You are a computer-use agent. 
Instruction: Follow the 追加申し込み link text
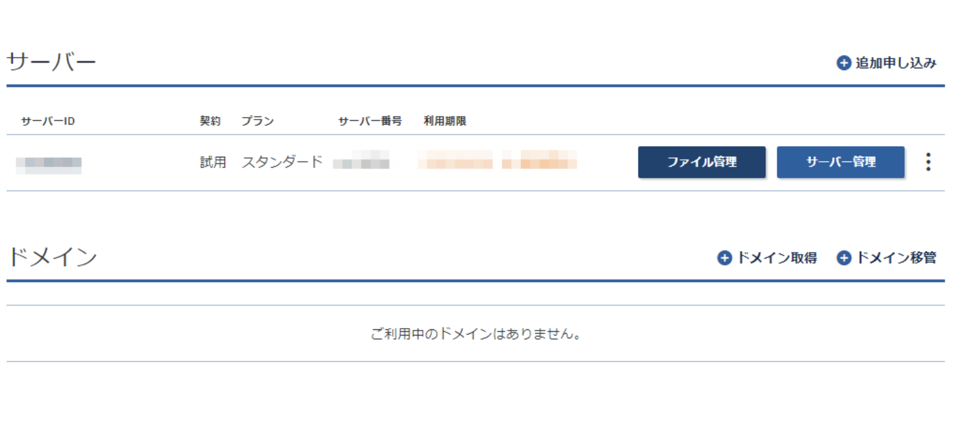pyautogui.click(x=895, y=63)
